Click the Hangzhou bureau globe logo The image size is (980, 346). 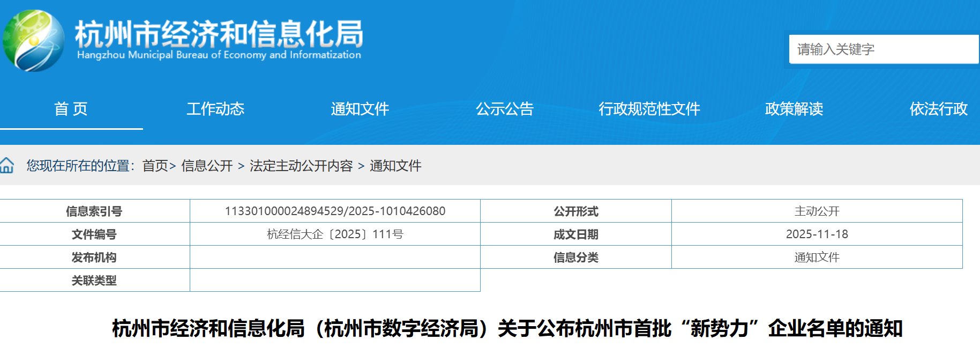33,41
